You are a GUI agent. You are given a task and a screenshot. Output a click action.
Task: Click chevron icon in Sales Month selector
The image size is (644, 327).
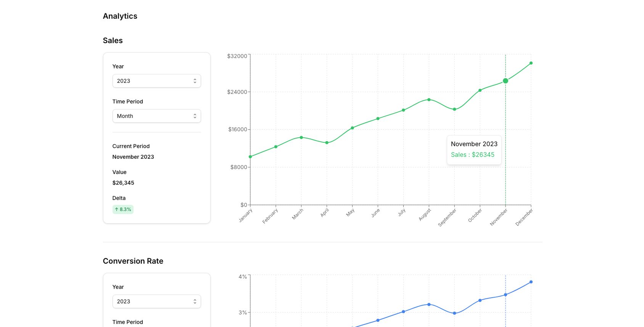(195, 116)
